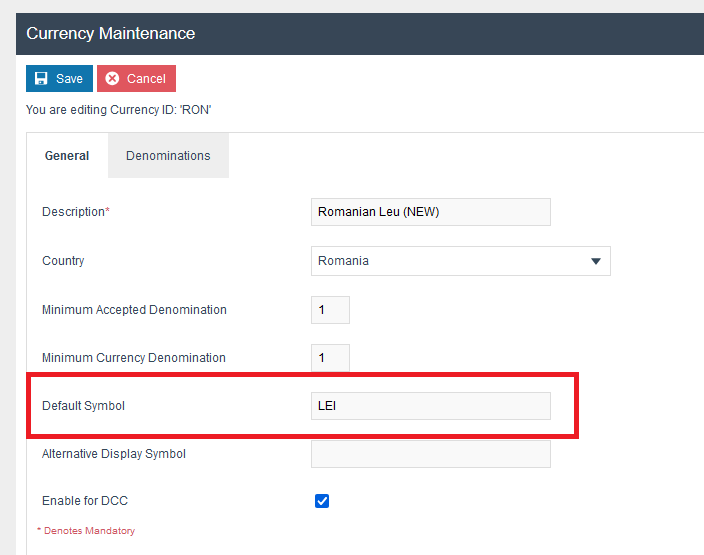Focus the Default Symbol field containing LEI
Viewport: 704px width, 555px height.
pos(430,406)
